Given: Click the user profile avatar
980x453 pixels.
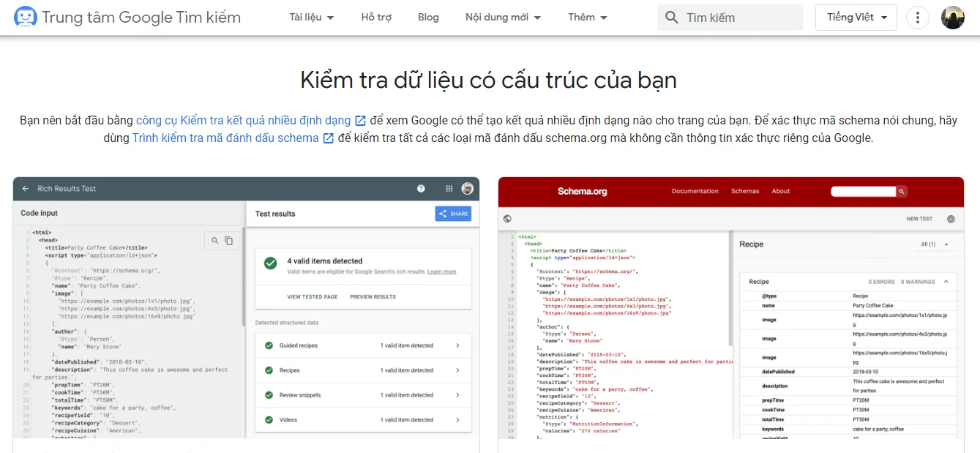Looking at the screenshot, I should pyautogui.click(x=952, y=18).
